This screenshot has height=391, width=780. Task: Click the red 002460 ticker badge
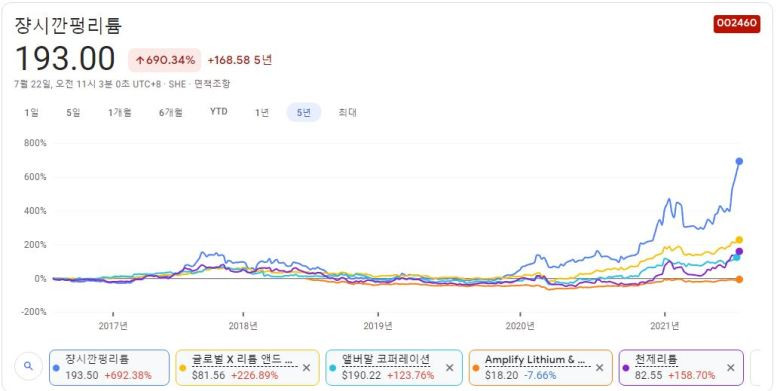(x=737, y=23)
